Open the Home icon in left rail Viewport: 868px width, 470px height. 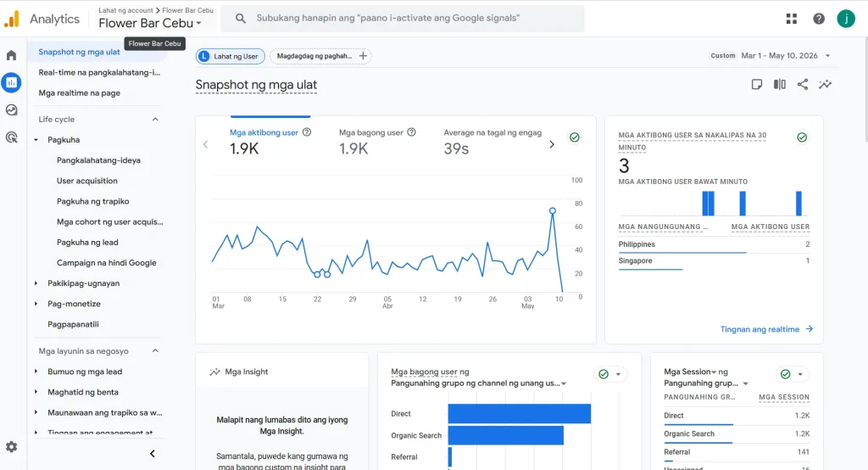click(x=12, y=55)
